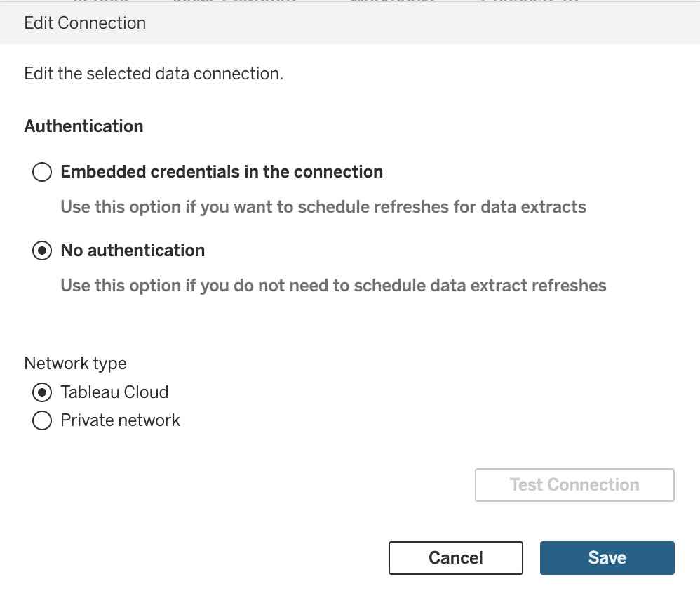This screenshot has width=700, height=591.
Task: Select Embedded credentials in the connection radio
Action: pyautogui.click(x=42, y=172)
